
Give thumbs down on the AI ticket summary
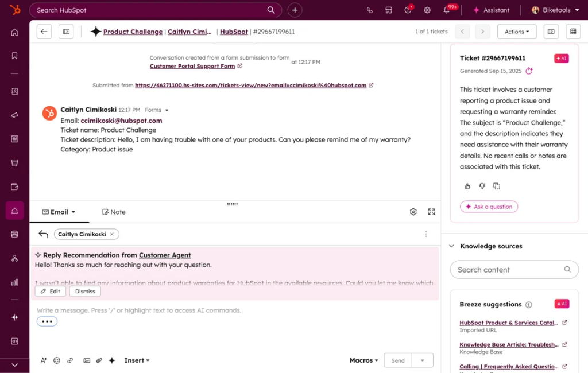click(482, 186)
